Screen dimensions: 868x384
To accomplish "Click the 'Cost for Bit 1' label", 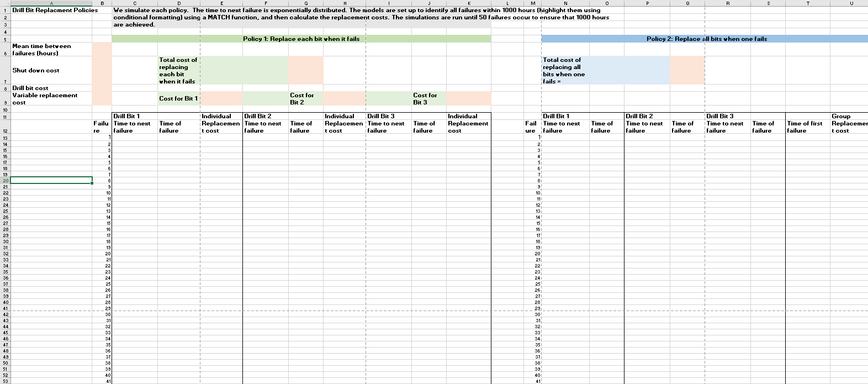I will click(x=178, y=98).
